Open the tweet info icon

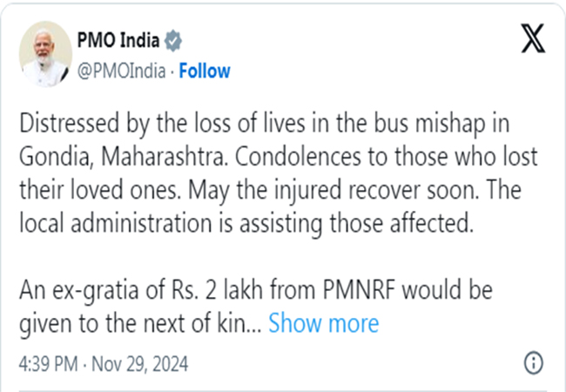(x=534, y=362)
